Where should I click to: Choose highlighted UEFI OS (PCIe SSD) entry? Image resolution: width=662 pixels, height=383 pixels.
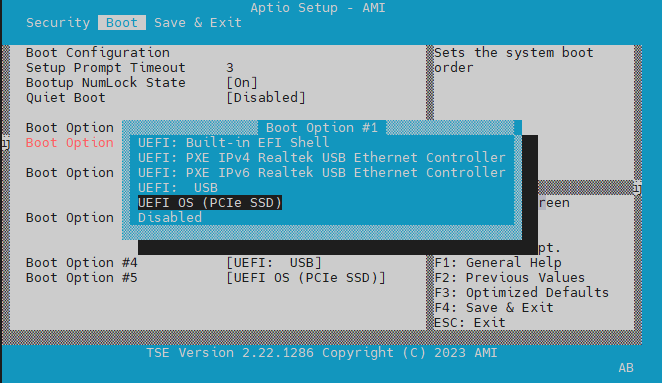pos(210,203)
